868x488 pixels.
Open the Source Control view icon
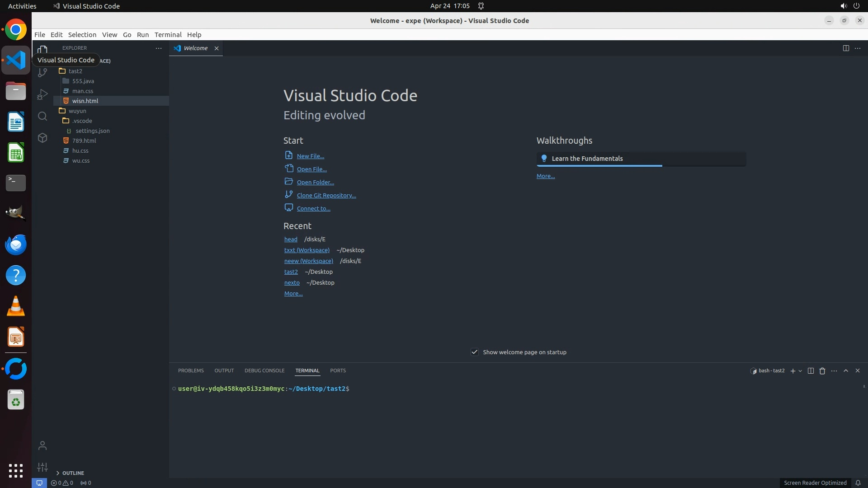42,72
